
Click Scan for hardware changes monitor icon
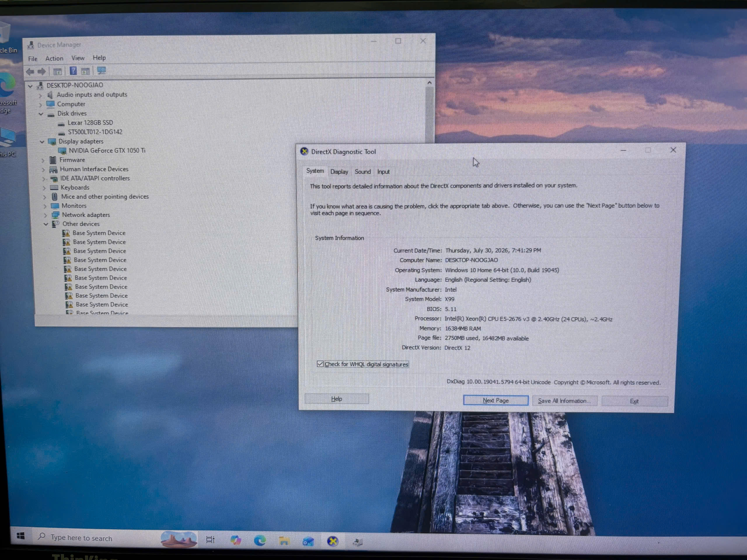(x=101, y=71)
